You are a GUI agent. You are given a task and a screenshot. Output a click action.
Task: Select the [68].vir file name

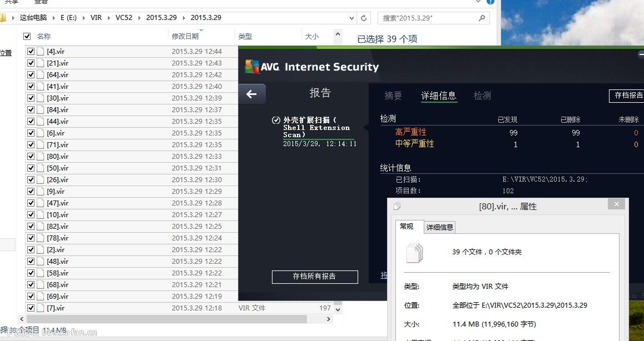pyautogui.click(x=57, y=285)
